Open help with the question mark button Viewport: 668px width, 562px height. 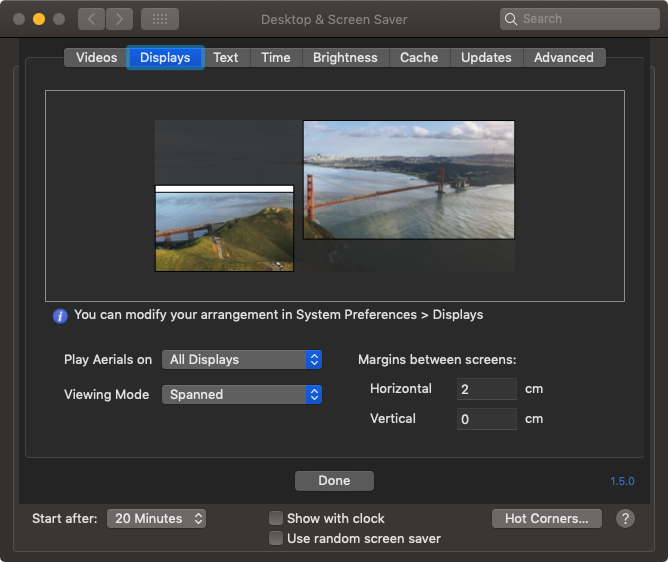[x=625, y=519]
